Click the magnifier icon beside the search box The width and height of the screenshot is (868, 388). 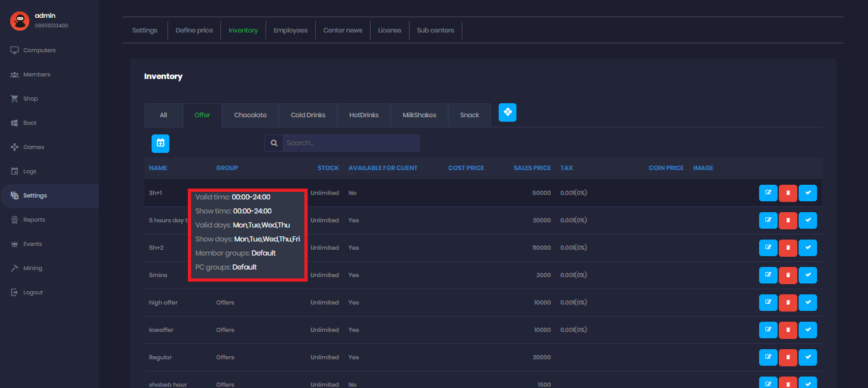click(274, 143)
